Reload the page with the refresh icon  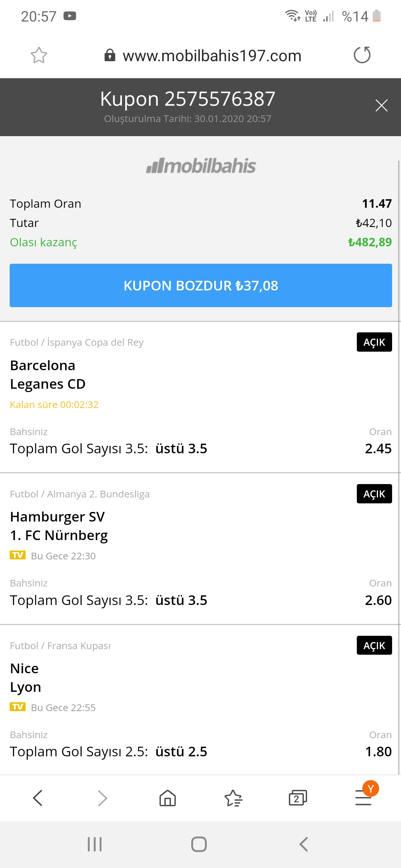[x=362, y=55]
